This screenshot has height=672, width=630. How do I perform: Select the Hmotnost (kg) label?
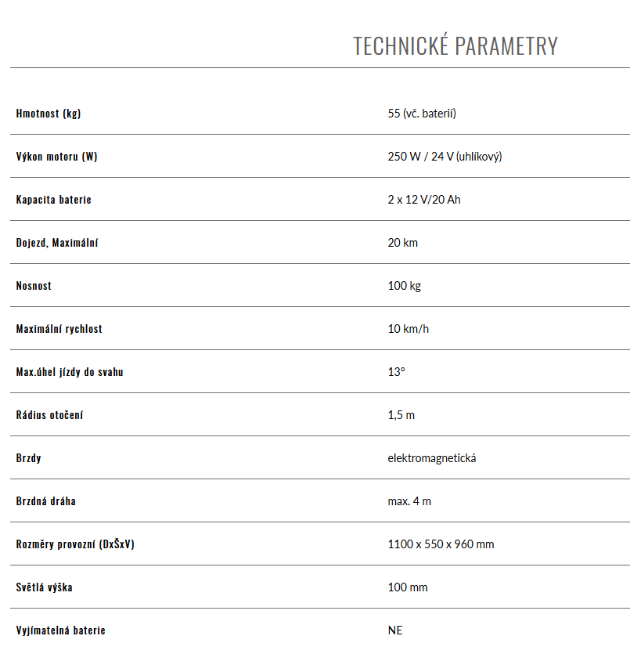click(x=49, y=114)
